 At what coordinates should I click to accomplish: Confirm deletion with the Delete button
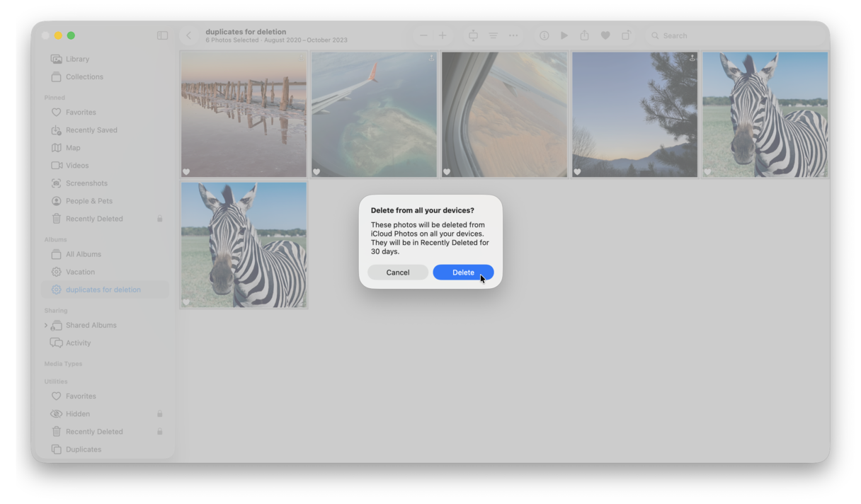[x=463, y=272]
